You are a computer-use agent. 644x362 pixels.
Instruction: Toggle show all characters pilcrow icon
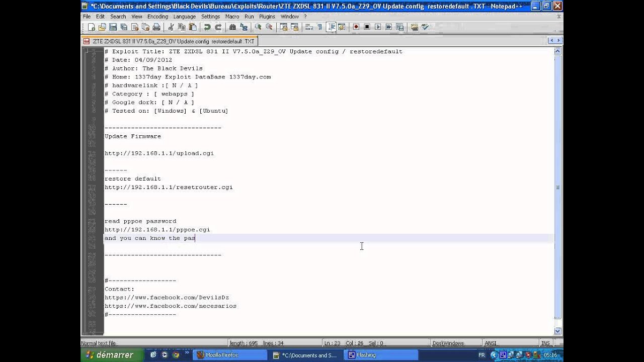pos(319,27)
